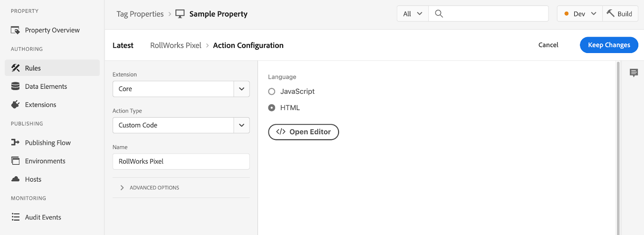Viewport: 644px width, 235px height.
Task: Click the Name input field
Action: click(x=181, y=161)
